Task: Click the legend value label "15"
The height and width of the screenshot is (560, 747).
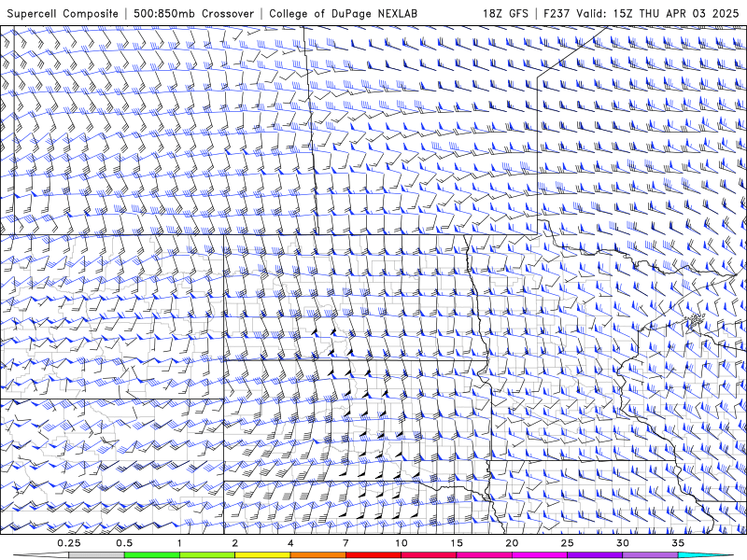Action: click(x=457, y=543)
